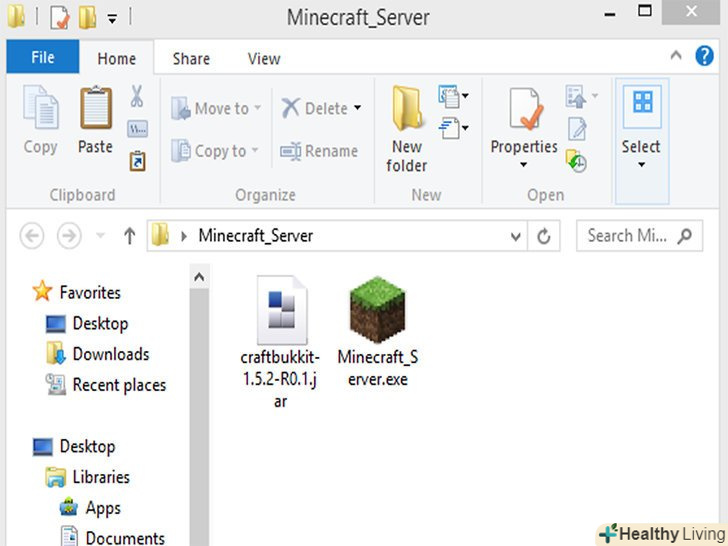Expand the Properties dropdown arrow
The width and height of the screenshot is (728, 546).
[524, 164]
